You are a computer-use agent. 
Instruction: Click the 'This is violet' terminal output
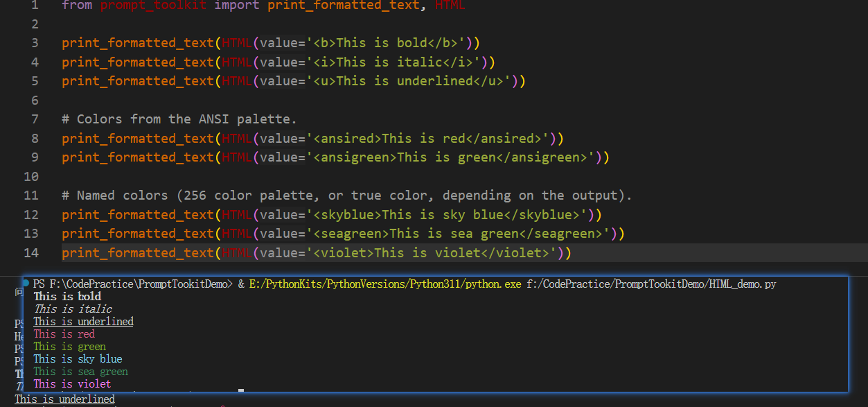[x=72, y=384]
